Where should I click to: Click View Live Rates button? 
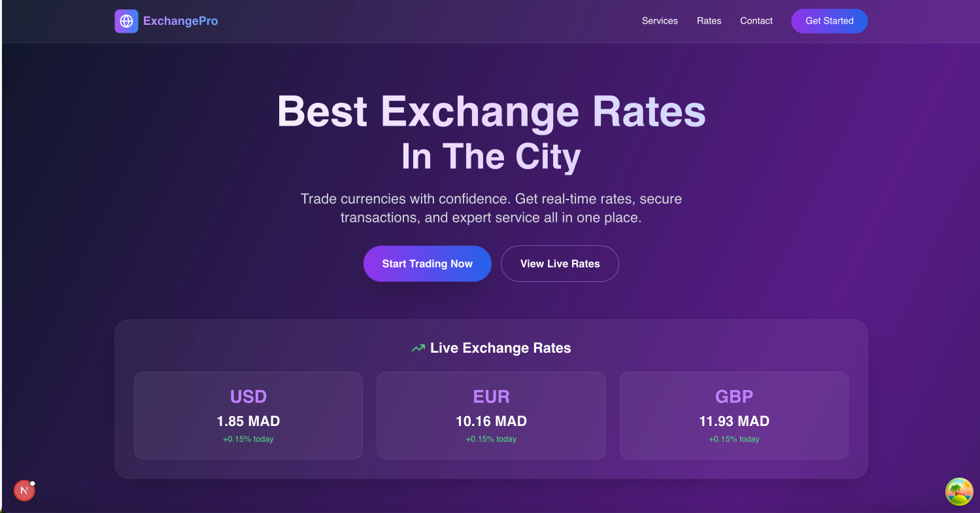coord(560,264)
